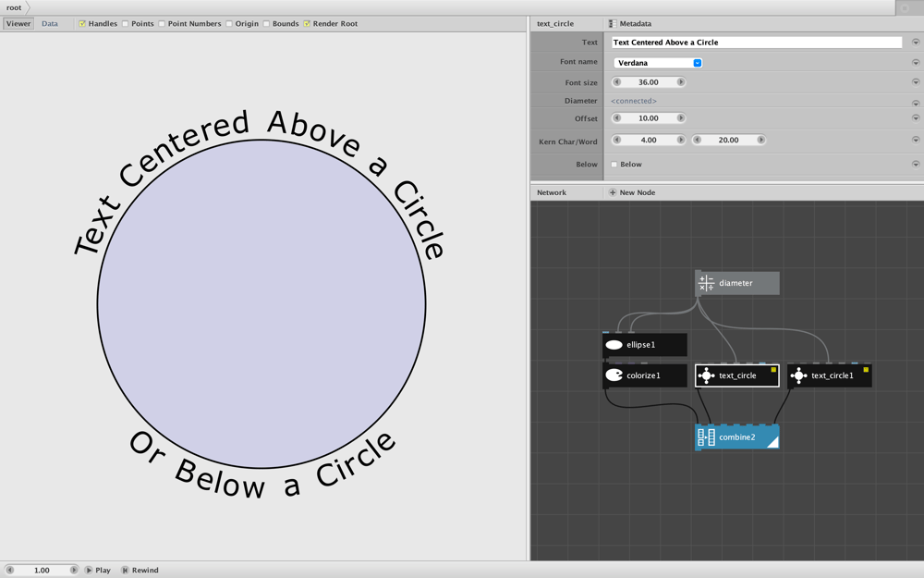
Task: Click the Play label
Action: point(103,570)
